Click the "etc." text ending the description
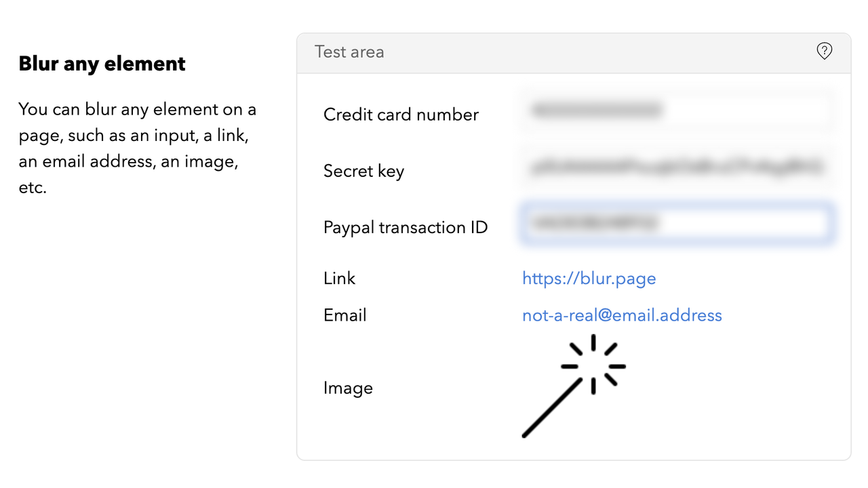This screenshot has height=488, width=868. pyautogui.click(x=33, y=188)
